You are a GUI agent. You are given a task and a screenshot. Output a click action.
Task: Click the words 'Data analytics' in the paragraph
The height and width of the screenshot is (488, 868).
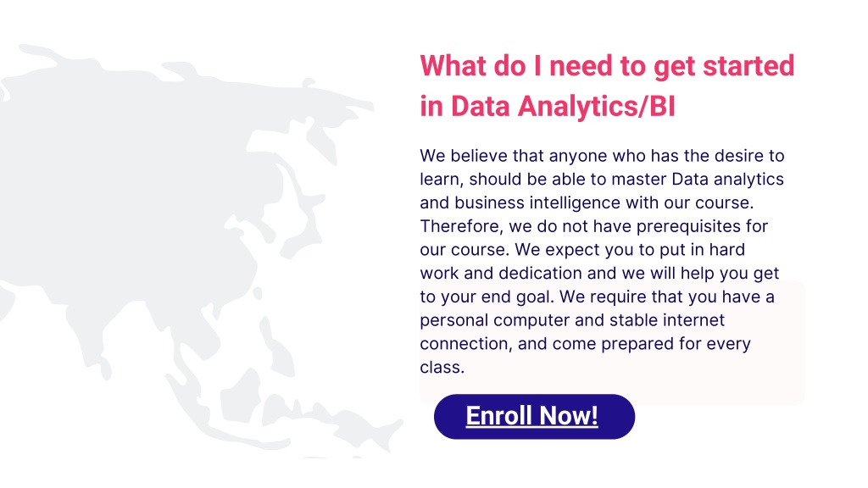click(727, 180)
